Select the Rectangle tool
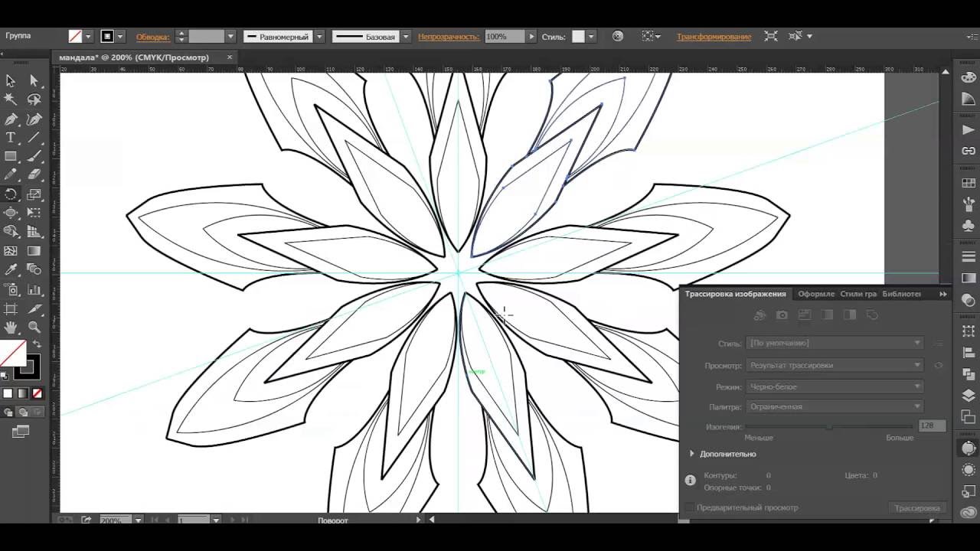Screen dimensions: 980x551 (11, 156)
